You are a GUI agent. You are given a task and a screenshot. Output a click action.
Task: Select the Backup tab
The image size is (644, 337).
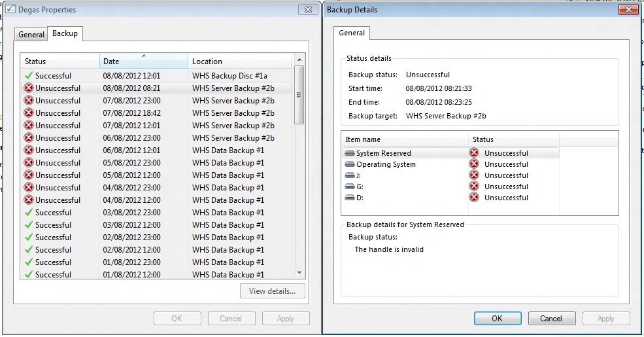(x=65, y=33)
